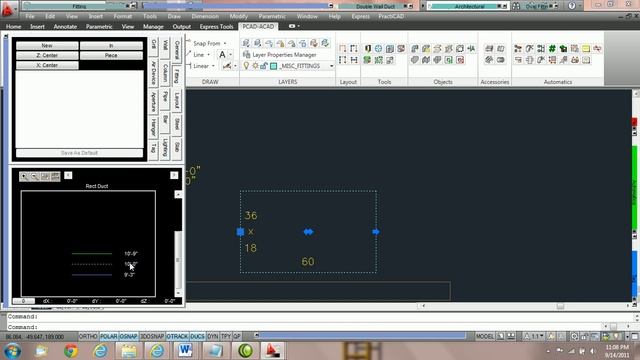Click the Save As Default button

pos(79,153)
